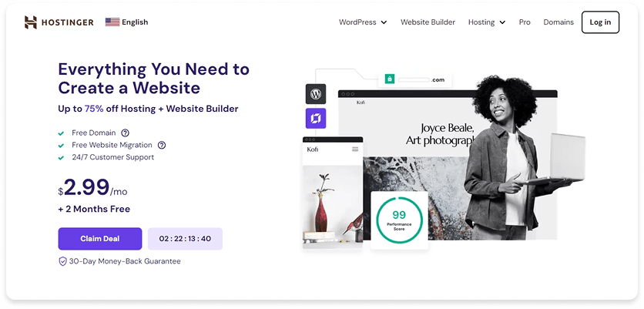
Task: Click the Hostinger logo
Action: click(x=59, y=22)
